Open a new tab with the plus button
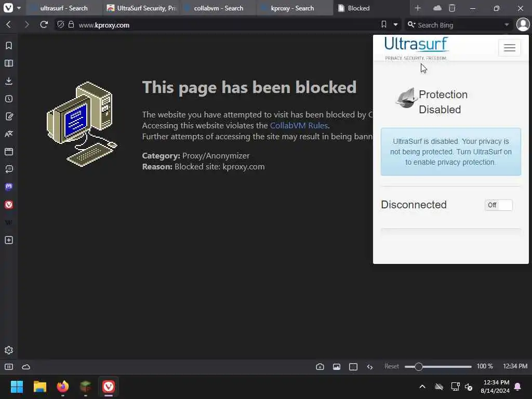 418,8
